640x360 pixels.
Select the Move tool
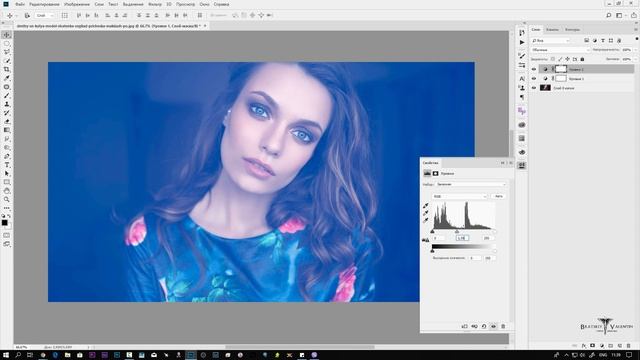click(7, 35)
